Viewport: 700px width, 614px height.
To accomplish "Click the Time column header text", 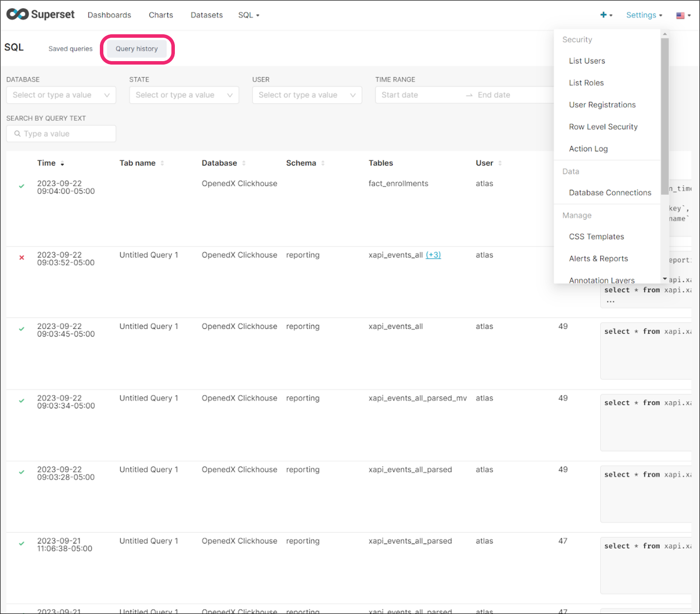I will pos(46,163).
